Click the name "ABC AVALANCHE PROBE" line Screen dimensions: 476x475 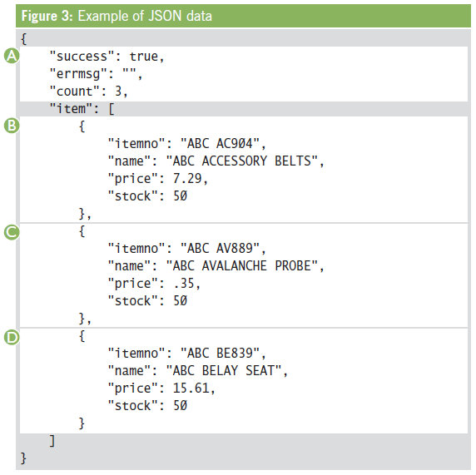click(216, 266)
